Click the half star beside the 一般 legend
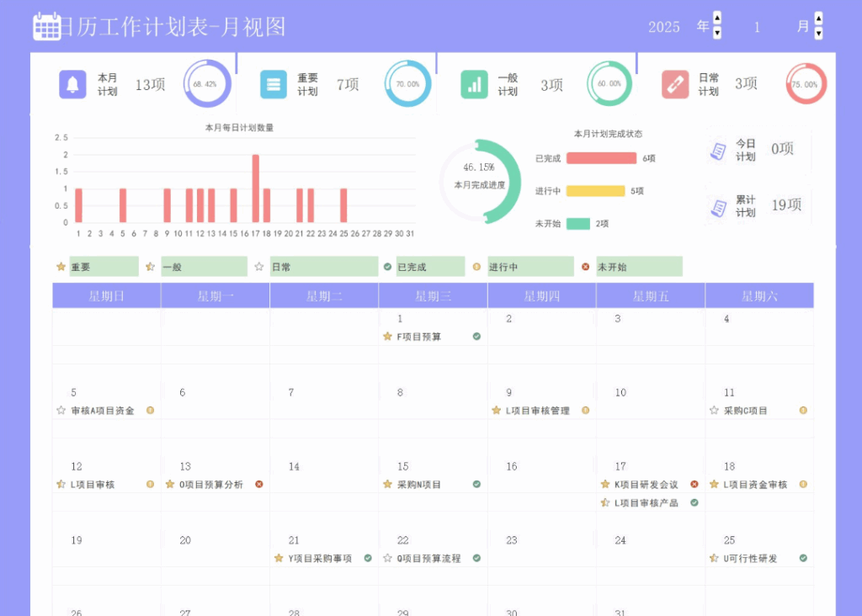The width and height of the screenshot is (862, 616). [x=150, y=267]
